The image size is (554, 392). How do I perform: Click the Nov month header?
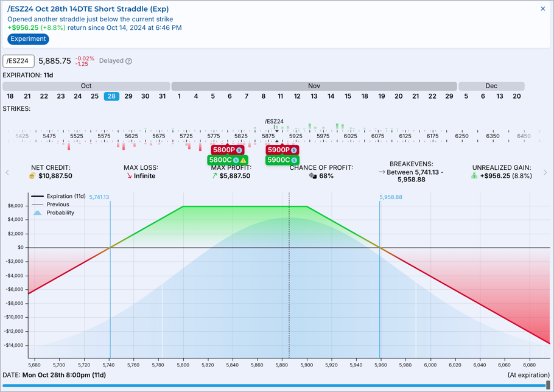click(x=314, y=86)
